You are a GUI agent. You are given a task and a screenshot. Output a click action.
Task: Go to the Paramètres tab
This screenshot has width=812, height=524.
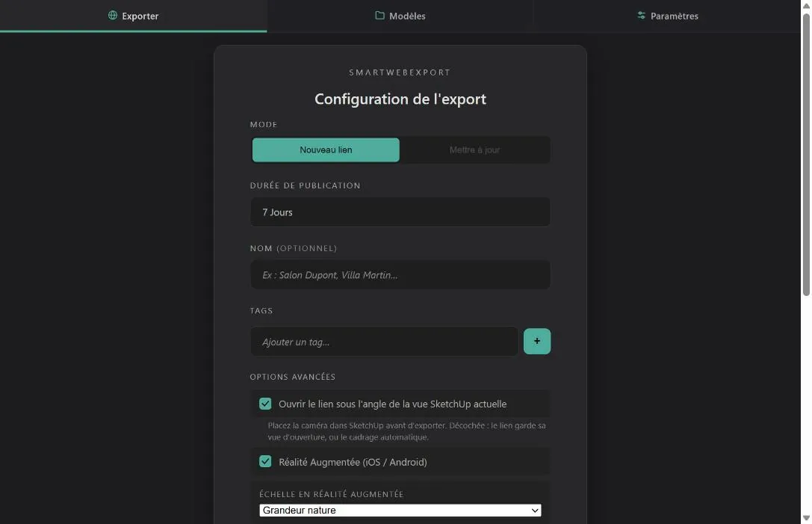pyautogui.click(x=668, y=16)
